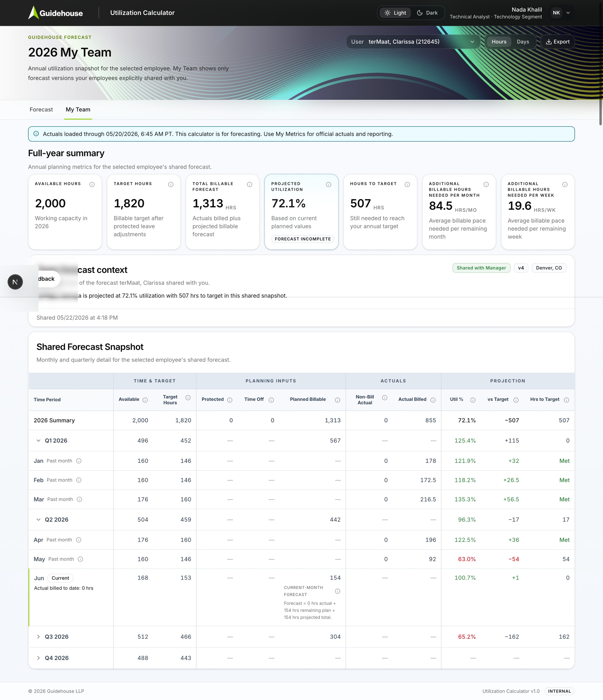Click the 2026 Summary row label

[x=54, y=420]
